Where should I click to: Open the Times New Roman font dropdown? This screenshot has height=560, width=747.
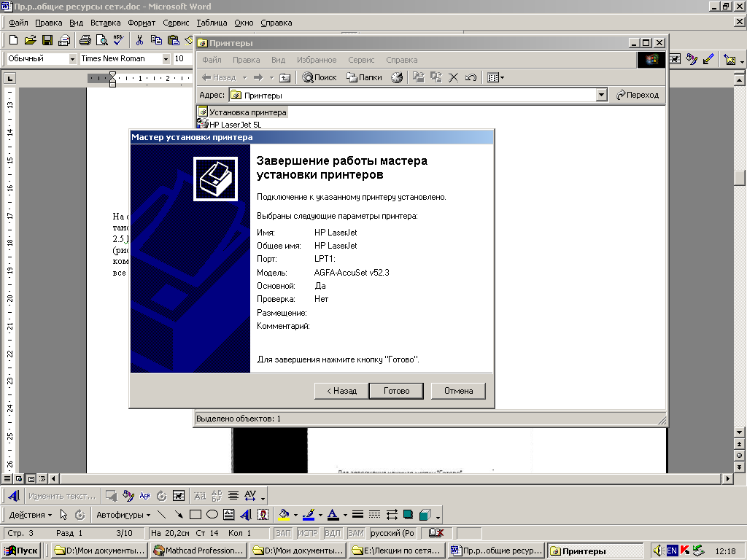166,58
